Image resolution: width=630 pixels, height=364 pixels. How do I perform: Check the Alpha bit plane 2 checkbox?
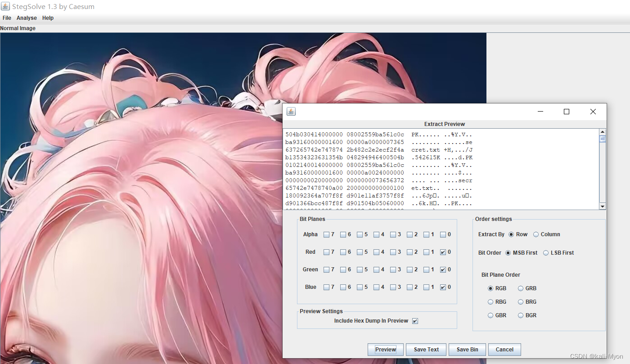point(409,234)
